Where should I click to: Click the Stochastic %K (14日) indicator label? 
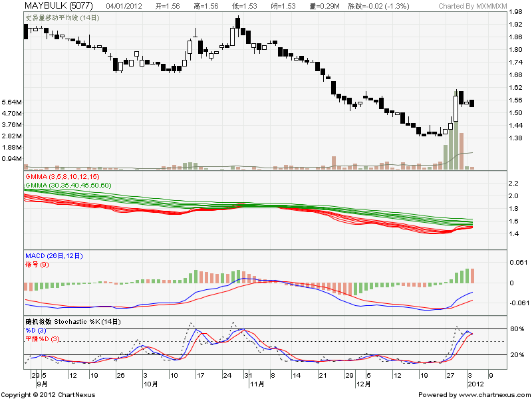[73, 321]
